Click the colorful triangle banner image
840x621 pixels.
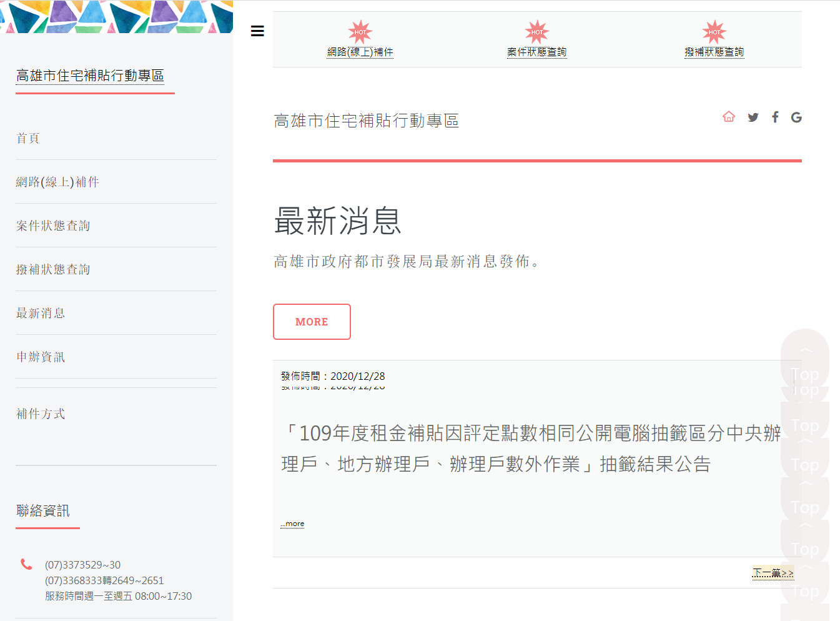coord(116,16)
